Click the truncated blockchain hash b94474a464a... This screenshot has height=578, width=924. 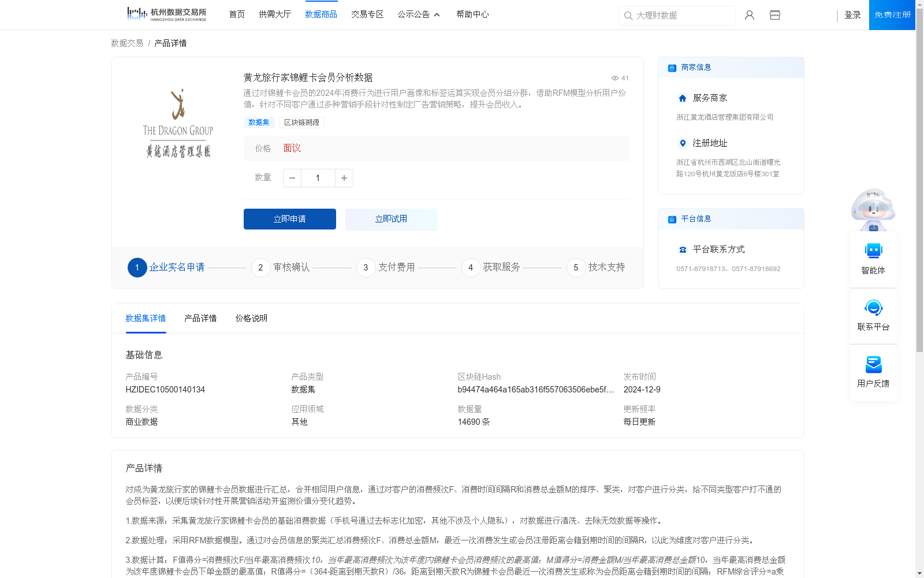coord(536,390)
